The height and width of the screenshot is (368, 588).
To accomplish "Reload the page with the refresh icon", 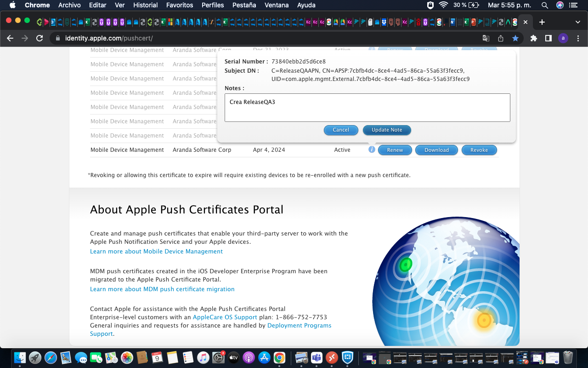I will tap(40, 39).
